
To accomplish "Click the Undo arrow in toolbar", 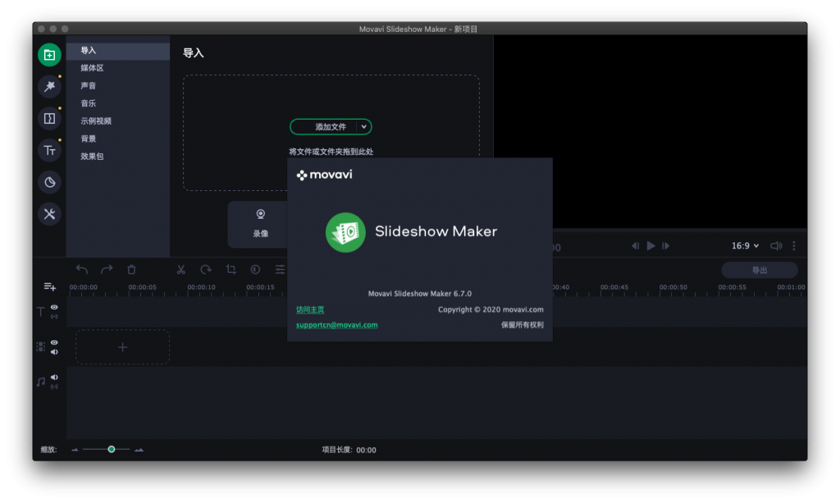I will click(82, 269).
